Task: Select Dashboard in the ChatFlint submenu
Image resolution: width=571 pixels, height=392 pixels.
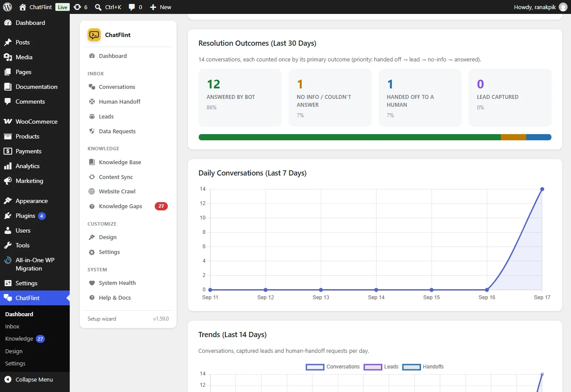Action: coord(19,314)
